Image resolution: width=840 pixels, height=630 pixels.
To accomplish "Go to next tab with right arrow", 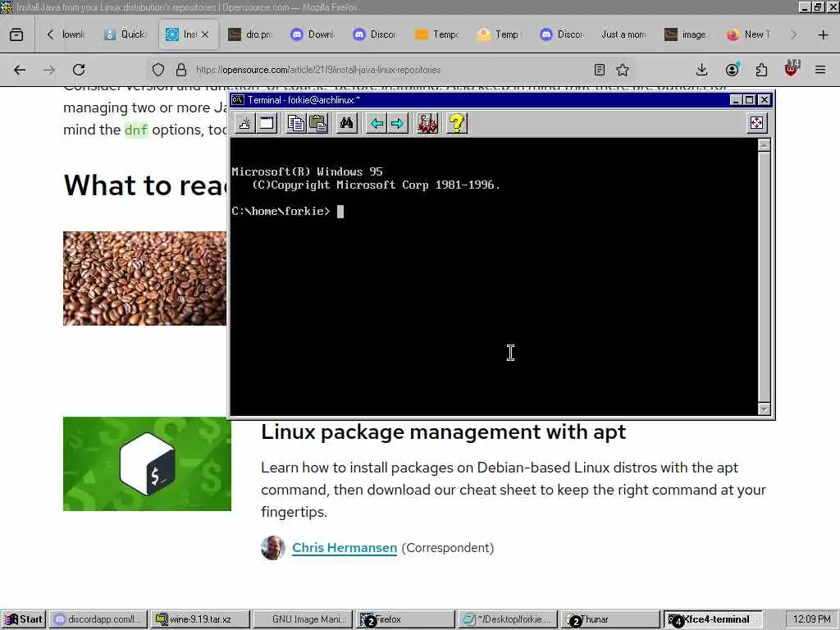I will tap(398, 124).
